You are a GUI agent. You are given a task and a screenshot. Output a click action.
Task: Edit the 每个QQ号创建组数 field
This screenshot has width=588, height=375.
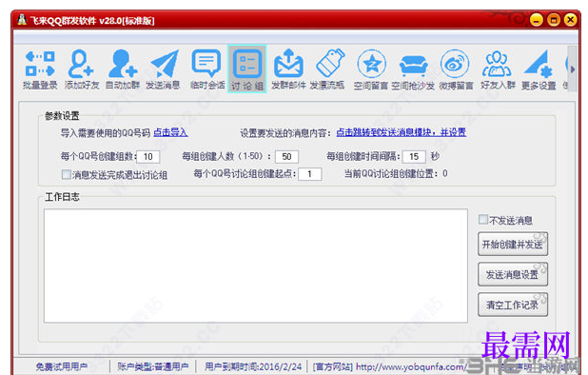pos(148,157)
